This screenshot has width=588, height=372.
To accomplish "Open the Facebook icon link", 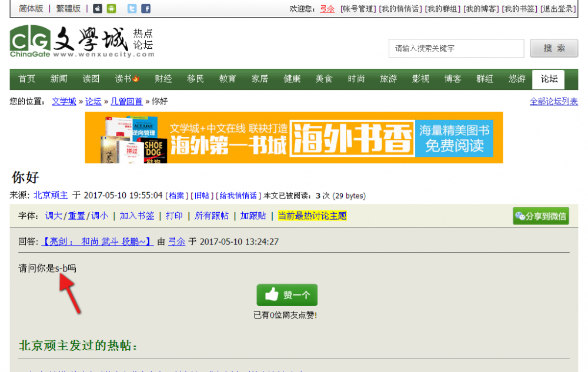I will point(146,8).
